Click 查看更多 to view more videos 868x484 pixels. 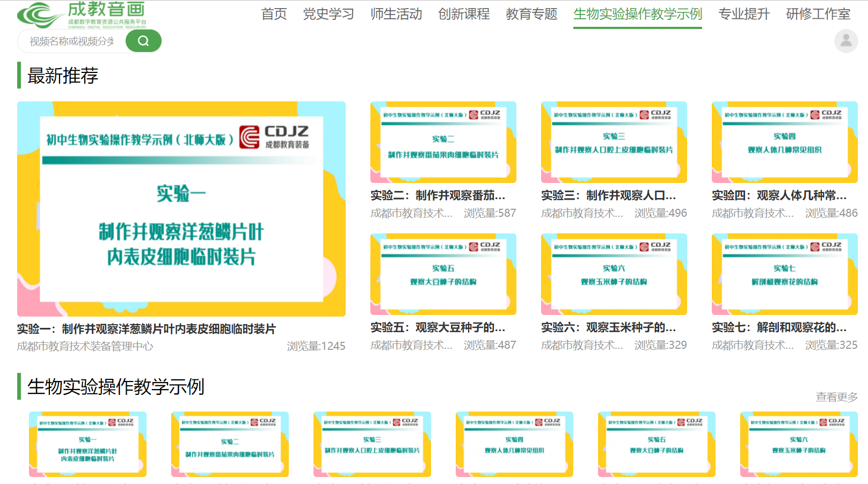(836, 397)
